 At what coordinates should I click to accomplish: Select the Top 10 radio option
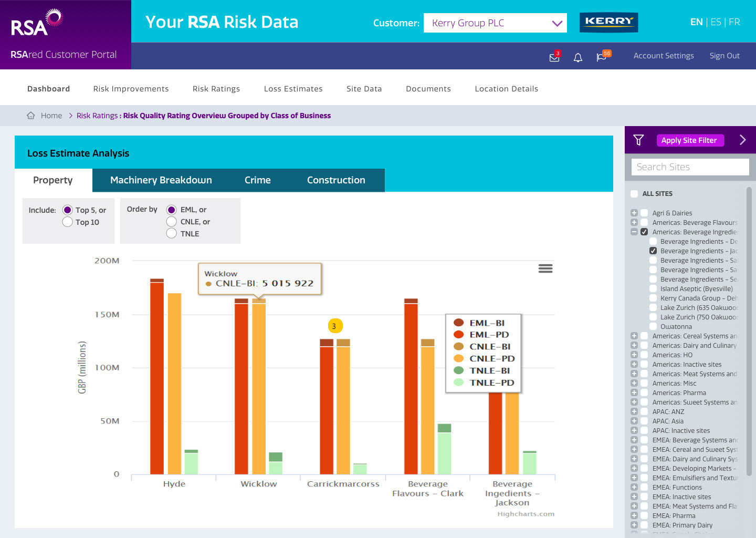[x=68, y=222]
